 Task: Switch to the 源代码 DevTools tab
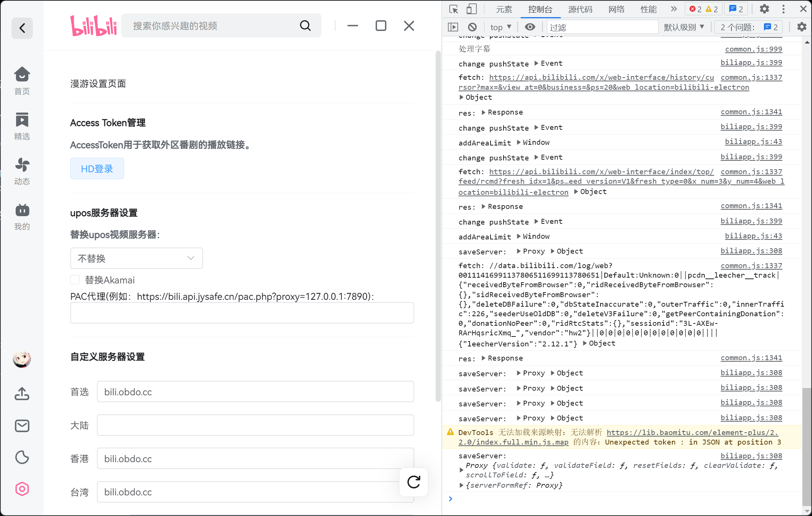(580, 9)
